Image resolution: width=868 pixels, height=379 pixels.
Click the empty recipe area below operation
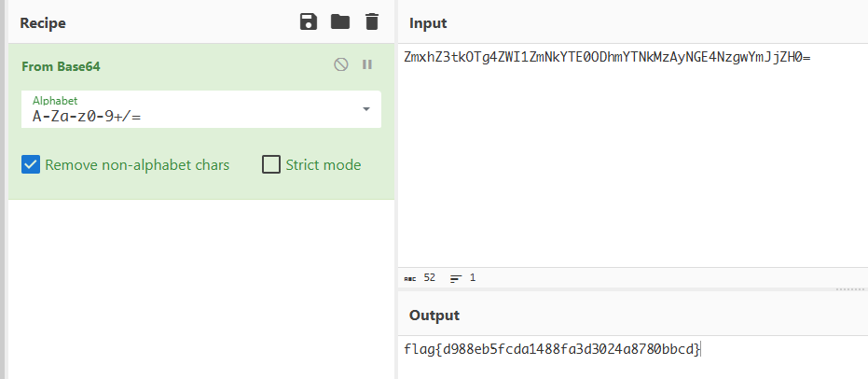200,289
